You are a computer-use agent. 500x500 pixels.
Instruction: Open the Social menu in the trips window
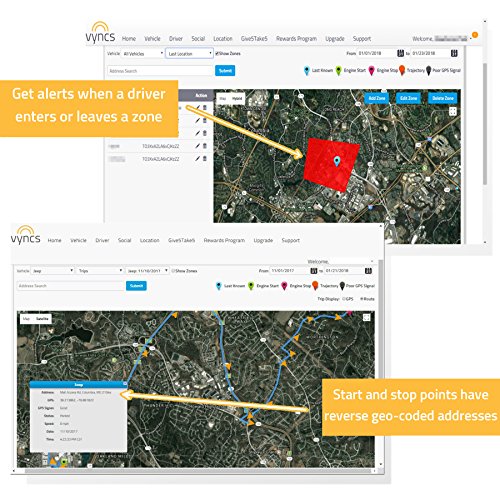(x=124, y=240)
